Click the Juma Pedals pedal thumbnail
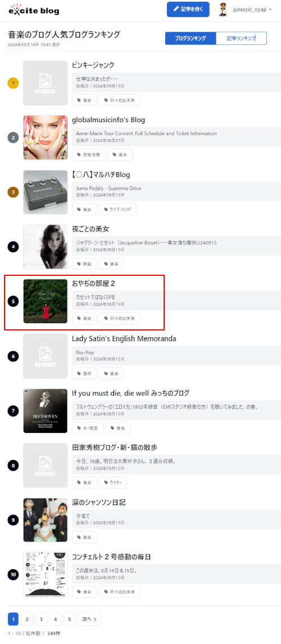Viewport: 281px width, 644px height. [45, 192]
